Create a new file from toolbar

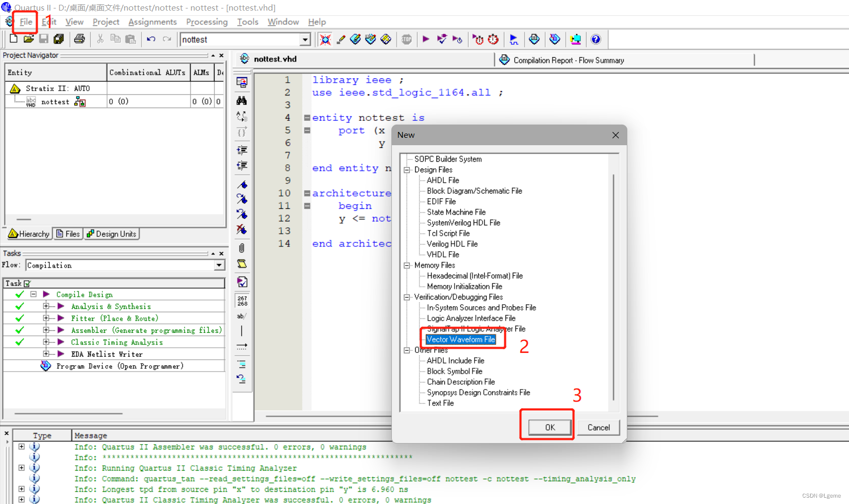(14, 39)
